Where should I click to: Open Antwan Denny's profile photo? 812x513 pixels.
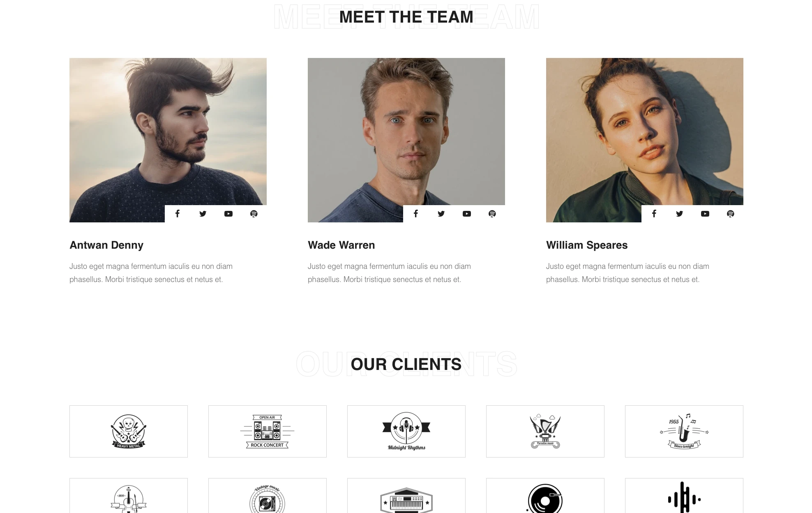(168, 140)
